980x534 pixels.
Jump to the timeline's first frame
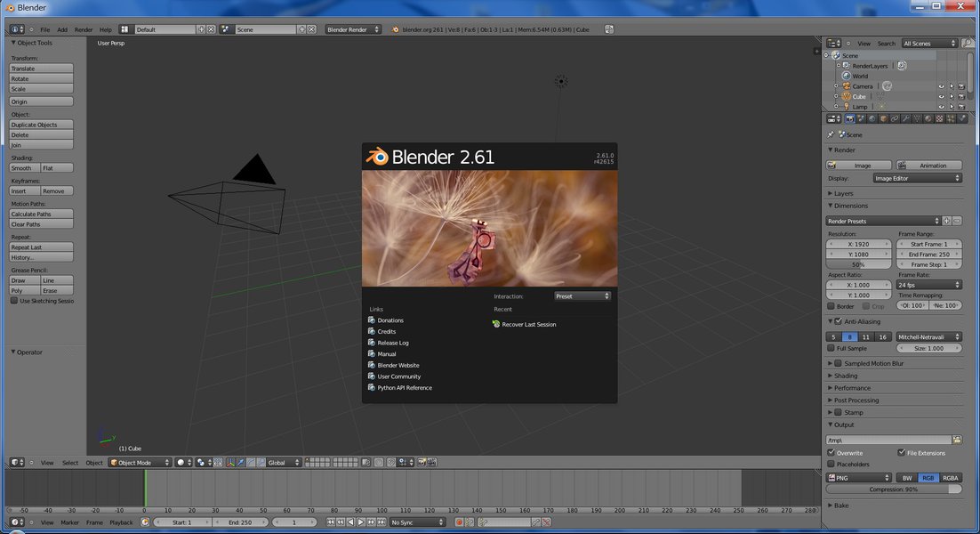click(331, 522)
